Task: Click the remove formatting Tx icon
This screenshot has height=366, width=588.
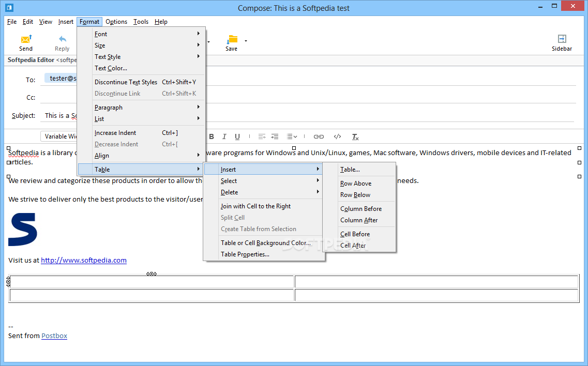Action: click(355, 137)
